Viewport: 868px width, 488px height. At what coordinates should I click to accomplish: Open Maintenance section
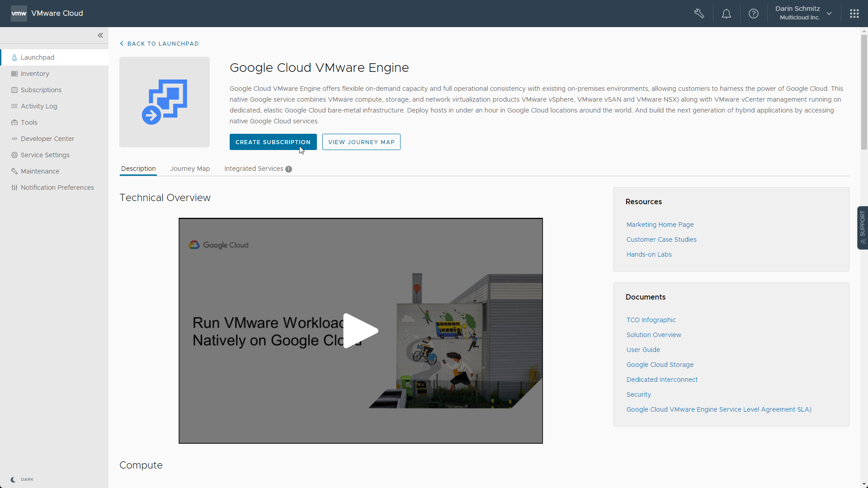54,171
